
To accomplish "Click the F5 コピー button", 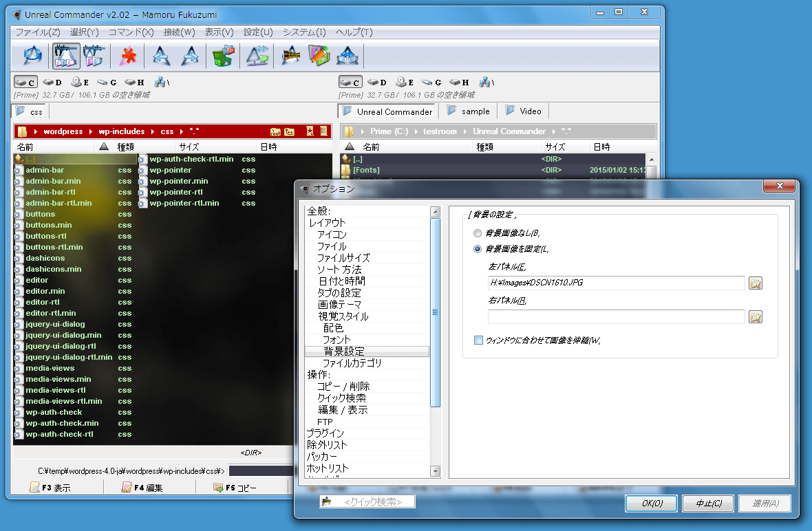I will click(235, 488).
